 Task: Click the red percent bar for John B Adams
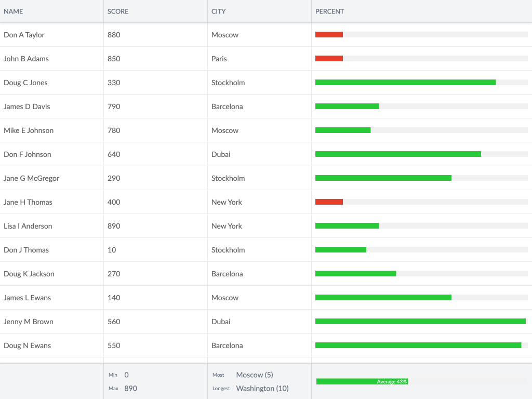click(329, 59)
